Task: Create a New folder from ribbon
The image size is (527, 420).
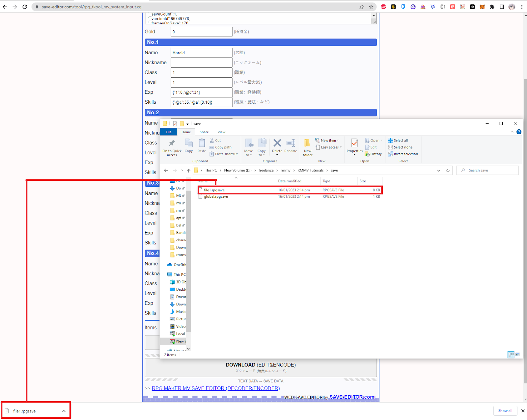Action: point(307,147)
